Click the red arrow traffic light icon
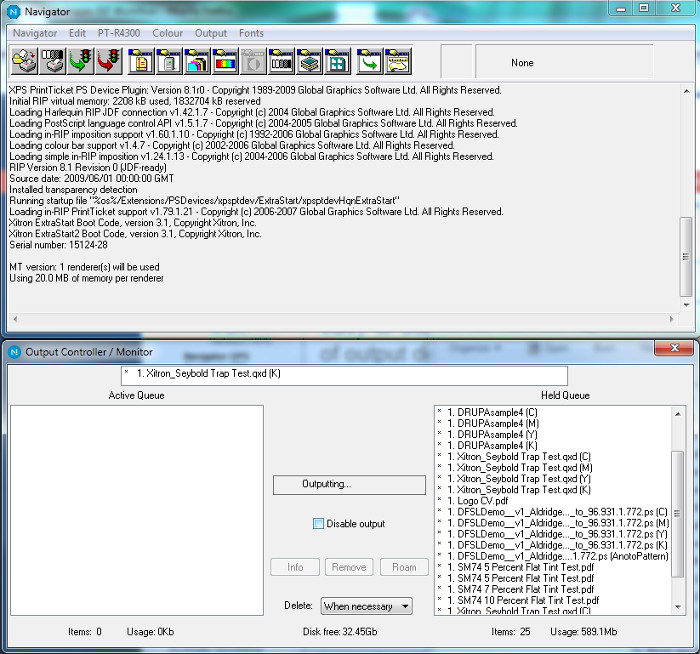The image size is (700, 654). pos(109,62)
